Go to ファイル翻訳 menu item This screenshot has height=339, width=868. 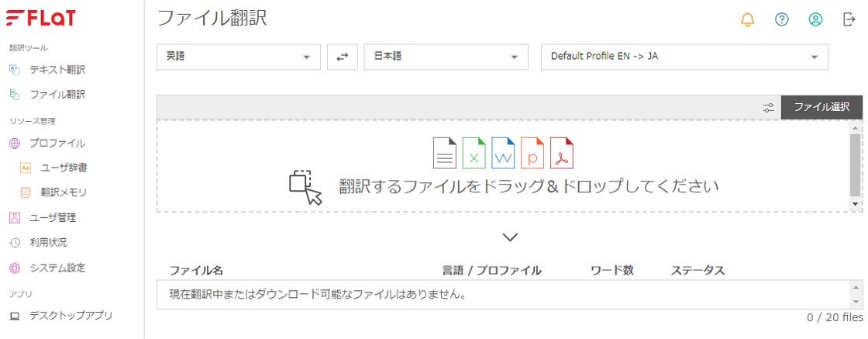click(x=57, y=95)
